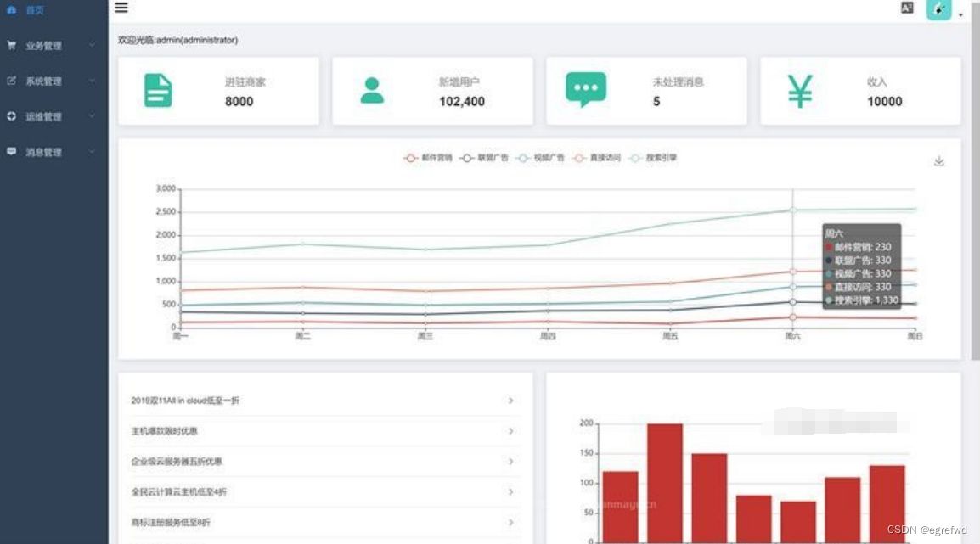
Task: Click the user avatar in the top-right corner
Action: (x=938, y=9)
